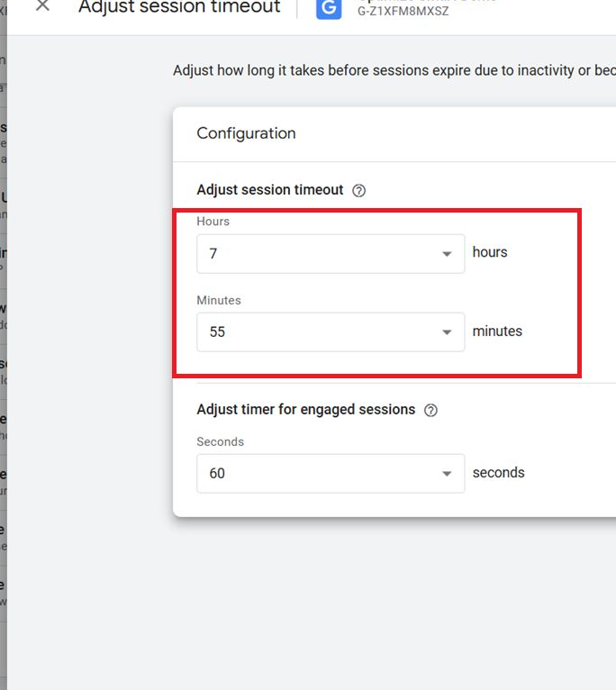Open help for Adjust session timeout
Image resolution: width=616 pixels, height=690 pixels.
click(359, 190)
